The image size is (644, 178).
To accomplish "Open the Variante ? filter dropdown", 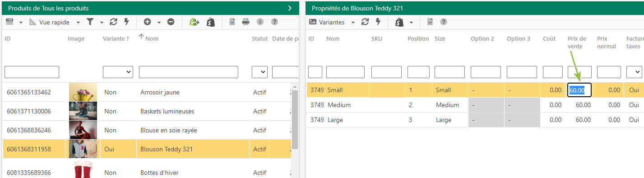I will [x=118, y=72].
